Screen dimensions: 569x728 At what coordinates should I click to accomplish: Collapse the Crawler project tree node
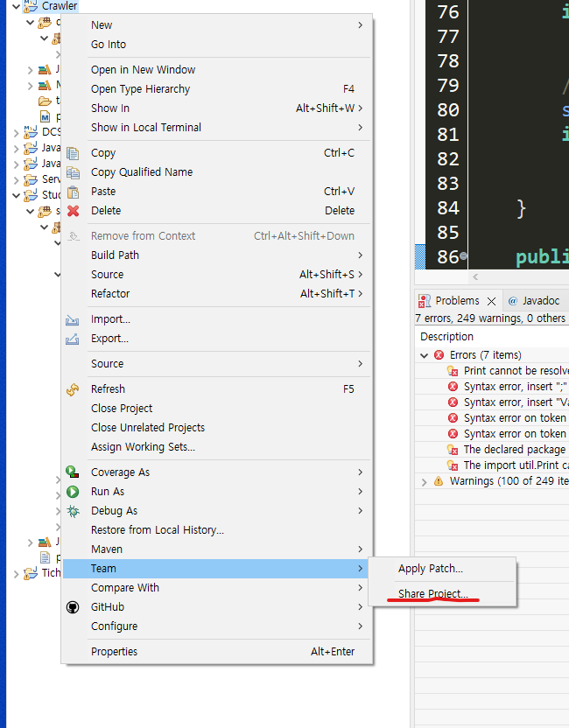tap(17, 6)
